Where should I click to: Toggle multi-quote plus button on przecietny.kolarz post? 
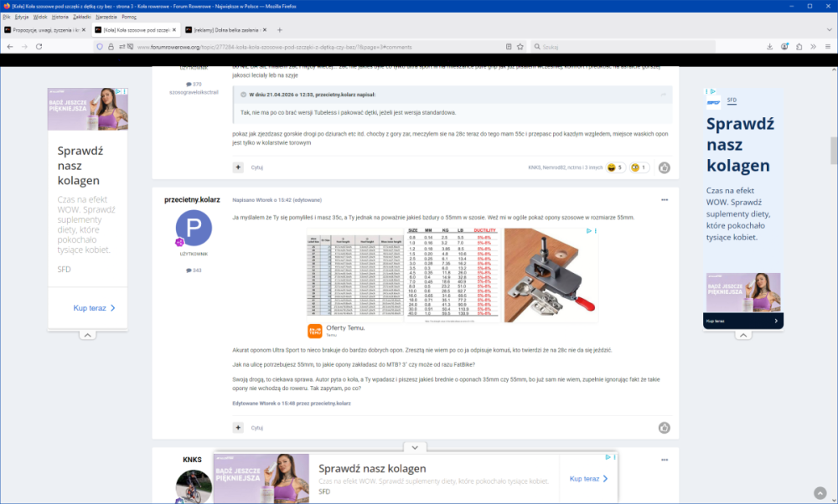[x=238, y=428]
